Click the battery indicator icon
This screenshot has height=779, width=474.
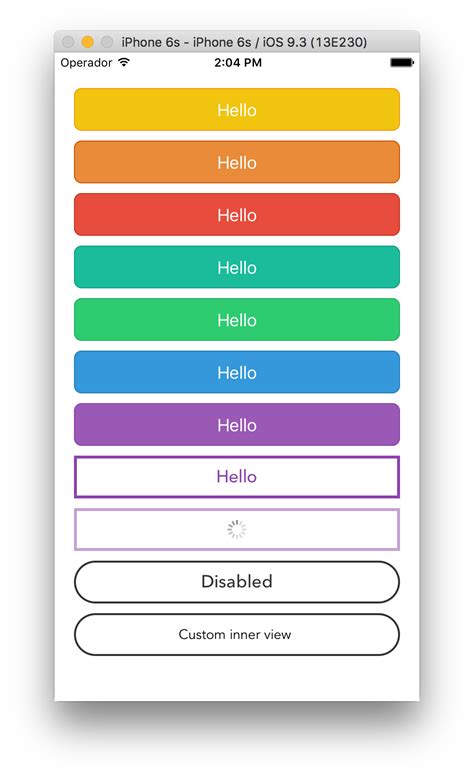(x=402, y=63)
